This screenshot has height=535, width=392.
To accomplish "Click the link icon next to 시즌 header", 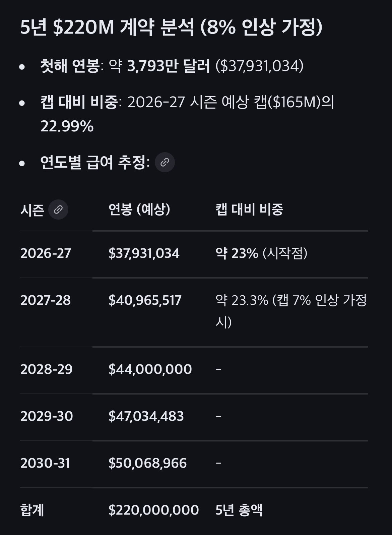I will coord(58,210).
